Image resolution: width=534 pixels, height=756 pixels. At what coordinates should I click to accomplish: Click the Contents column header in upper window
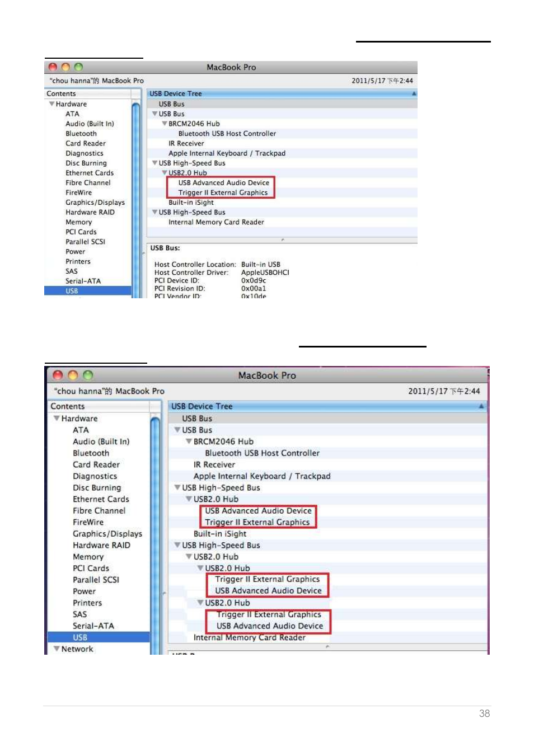coord(88,94)
